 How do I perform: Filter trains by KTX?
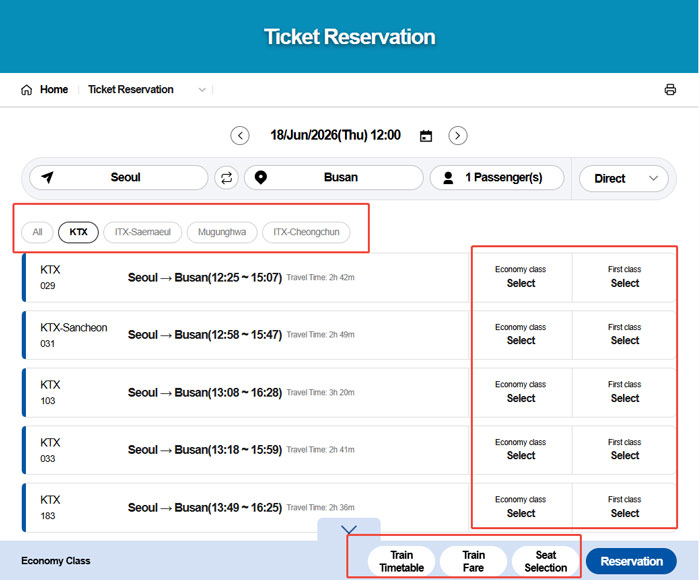tap(79, 232)
